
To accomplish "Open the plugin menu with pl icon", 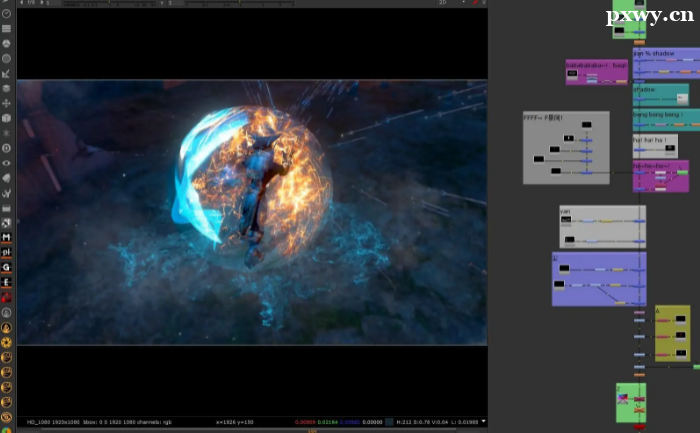I will coord(6,252).
